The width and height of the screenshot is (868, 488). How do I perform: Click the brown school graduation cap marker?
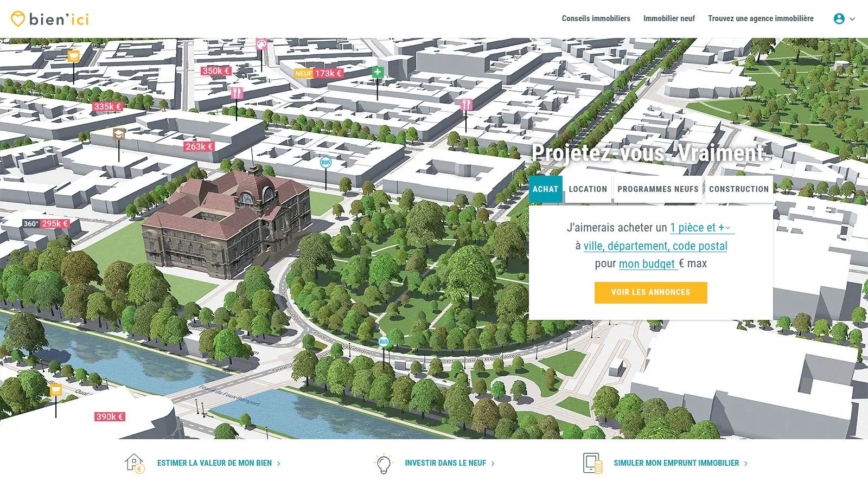tap(119, 134)
